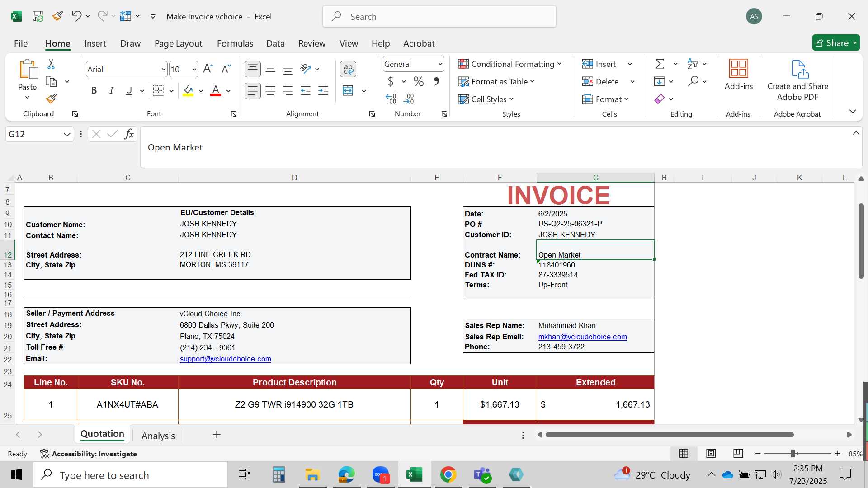Screen dimensions: 868x488
Task: Click Accessibility: Investigate in status bar
Action: pyautogui.click(x=89, y=454)
